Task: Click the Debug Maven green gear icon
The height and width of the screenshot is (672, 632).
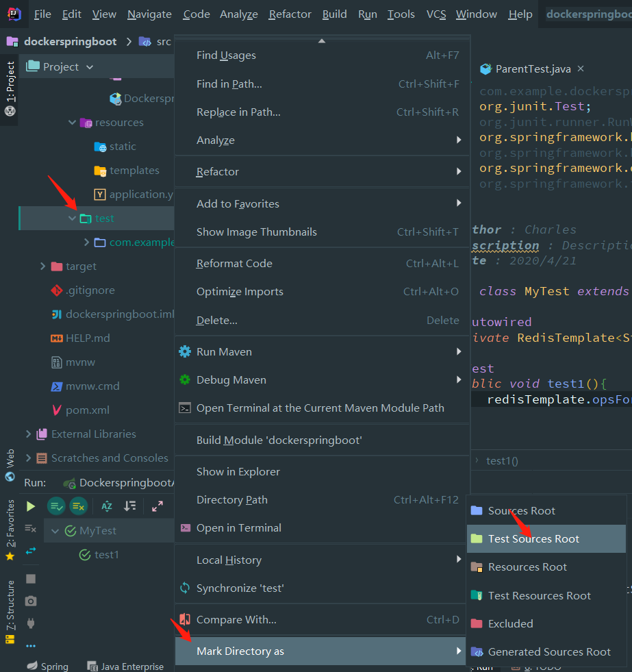Action: [185, 379]
